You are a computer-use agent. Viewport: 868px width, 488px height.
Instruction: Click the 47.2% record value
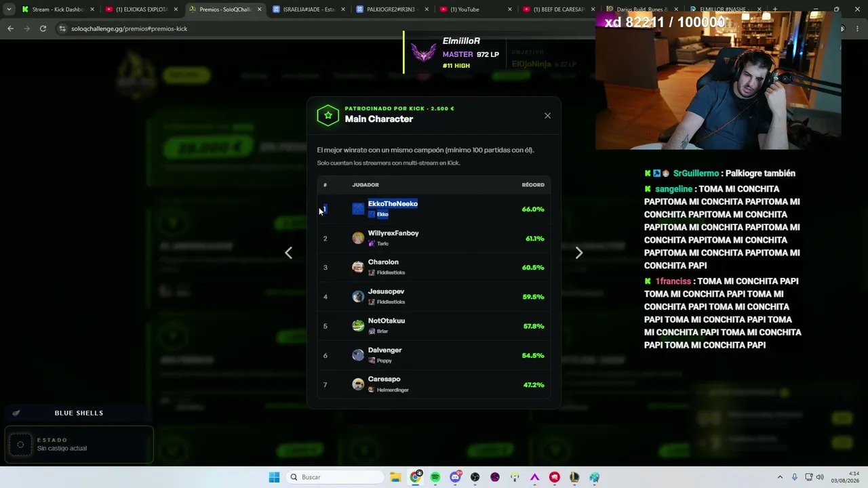point(534,385)
